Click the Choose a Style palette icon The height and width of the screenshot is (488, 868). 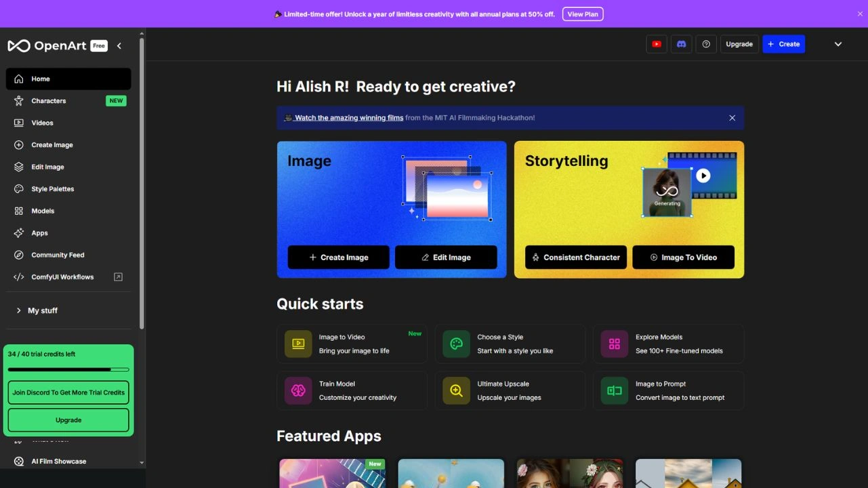pyautogui.click(x=456, y=344)
